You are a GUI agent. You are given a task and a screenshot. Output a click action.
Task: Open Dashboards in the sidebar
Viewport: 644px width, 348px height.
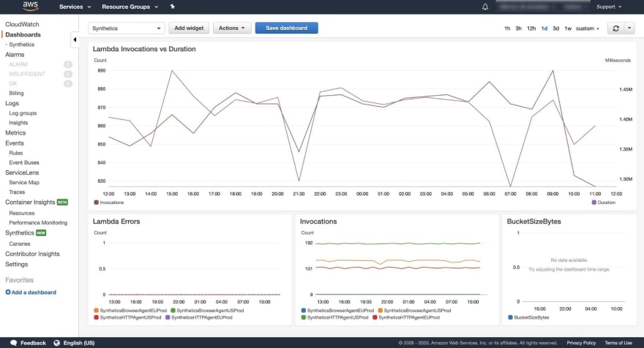pyautogui.click(x=23, y=34)
